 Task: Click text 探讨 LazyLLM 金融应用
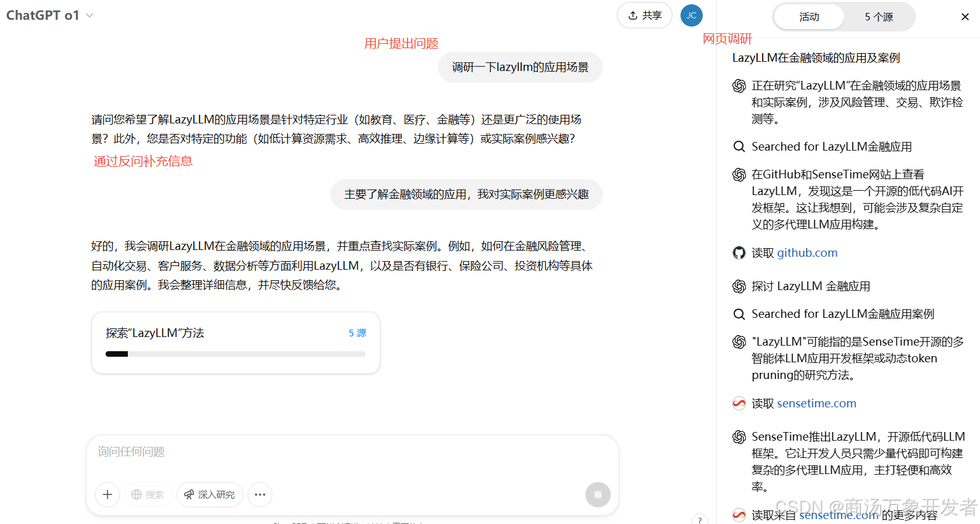click(x=811, y=286)
